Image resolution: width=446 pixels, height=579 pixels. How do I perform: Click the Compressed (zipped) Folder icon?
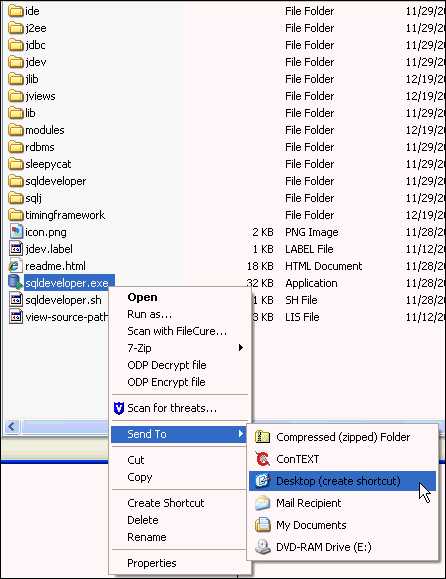(x=263, y=437)
